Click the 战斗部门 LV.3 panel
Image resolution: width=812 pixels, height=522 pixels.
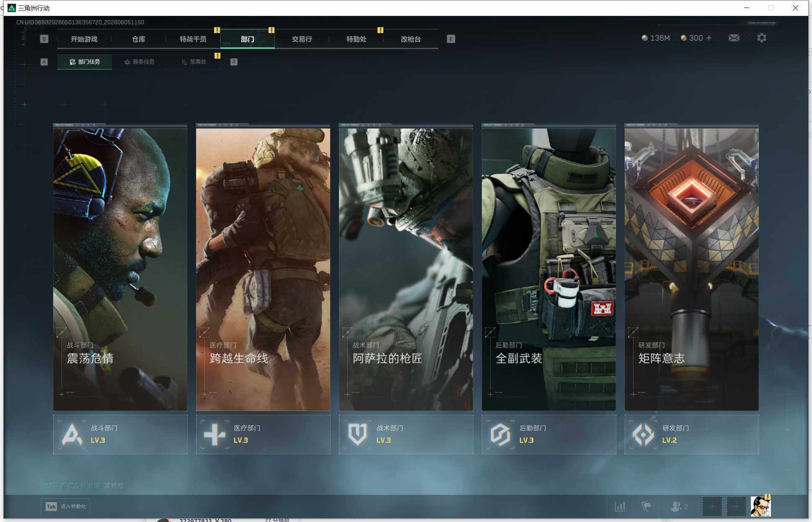tap(120, 435)
